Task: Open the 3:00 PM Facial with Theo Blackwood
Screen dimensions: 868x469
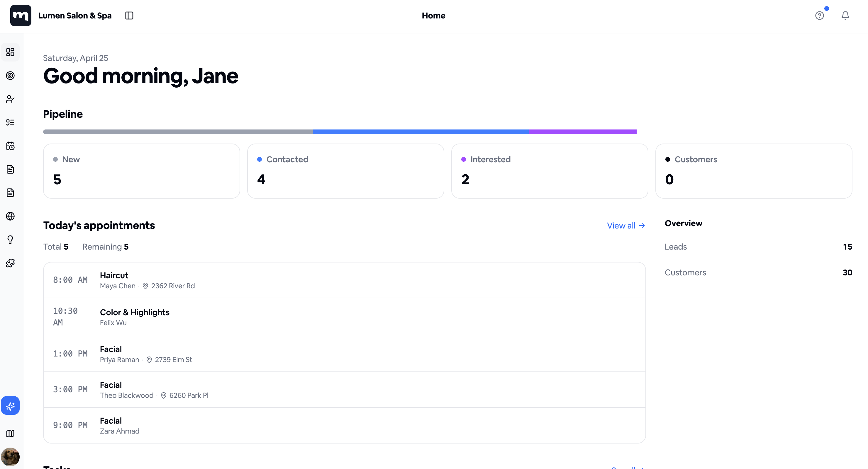Action: [x=344, y=390]
